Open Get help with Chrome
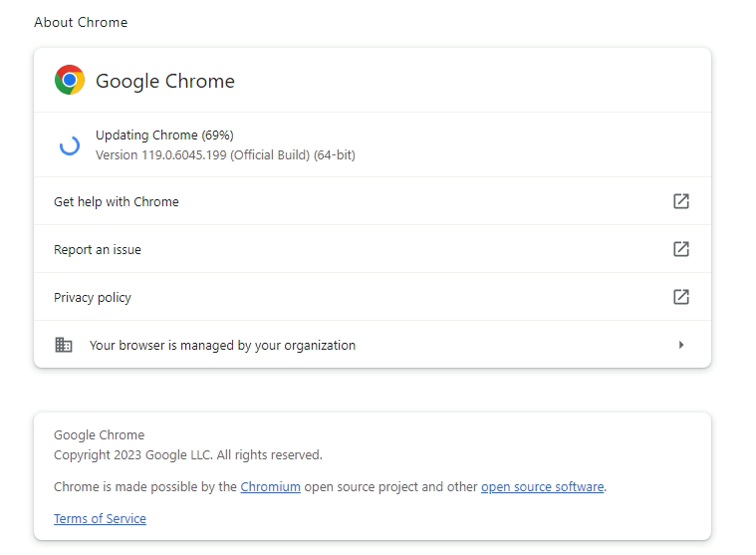The height and width of the screenshot is (555, 756). click(373, 201)
